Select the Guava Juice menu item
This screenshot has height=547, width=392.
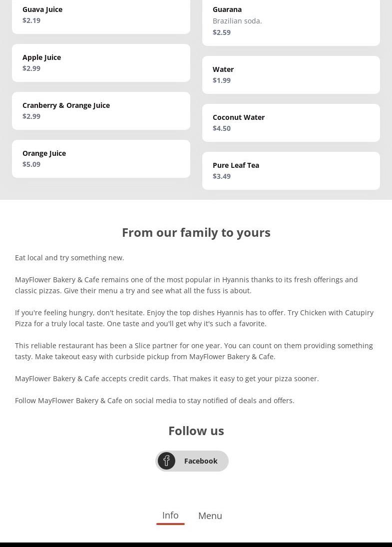tap(101, 15)
